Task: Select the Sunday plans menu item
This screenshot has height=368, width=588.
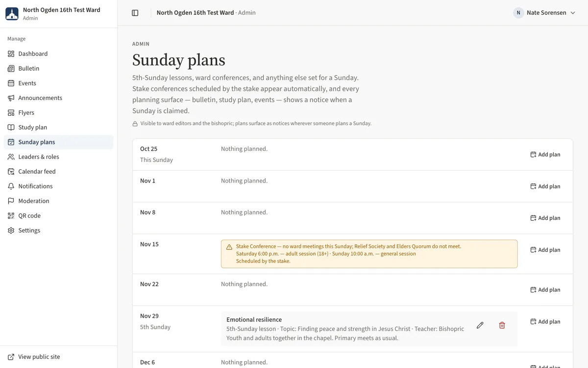Action: 59,142
